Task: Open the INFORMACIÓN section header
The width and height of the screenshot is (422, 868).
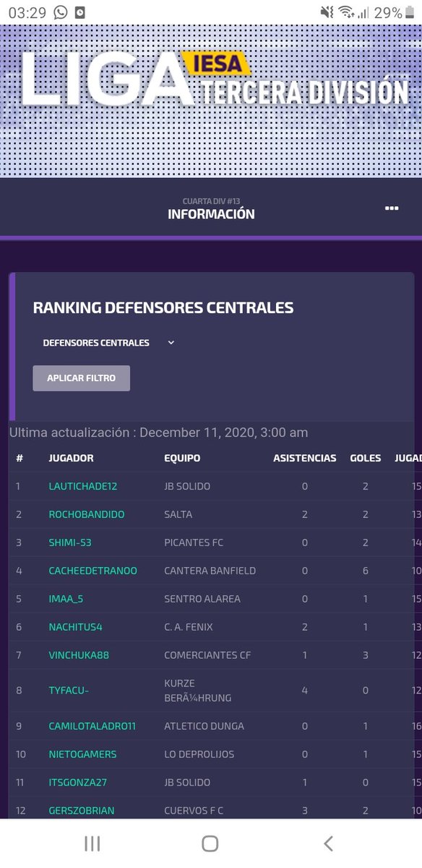Action: pos(211,214)
